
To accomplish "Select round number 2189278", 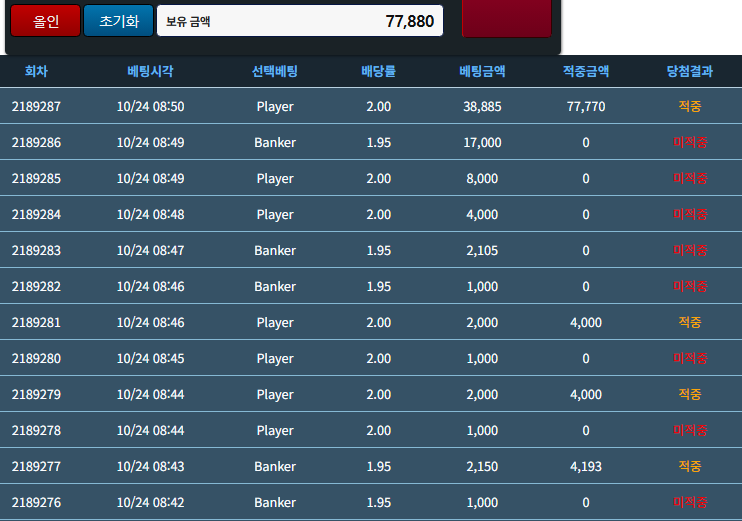I will [36, 430].
